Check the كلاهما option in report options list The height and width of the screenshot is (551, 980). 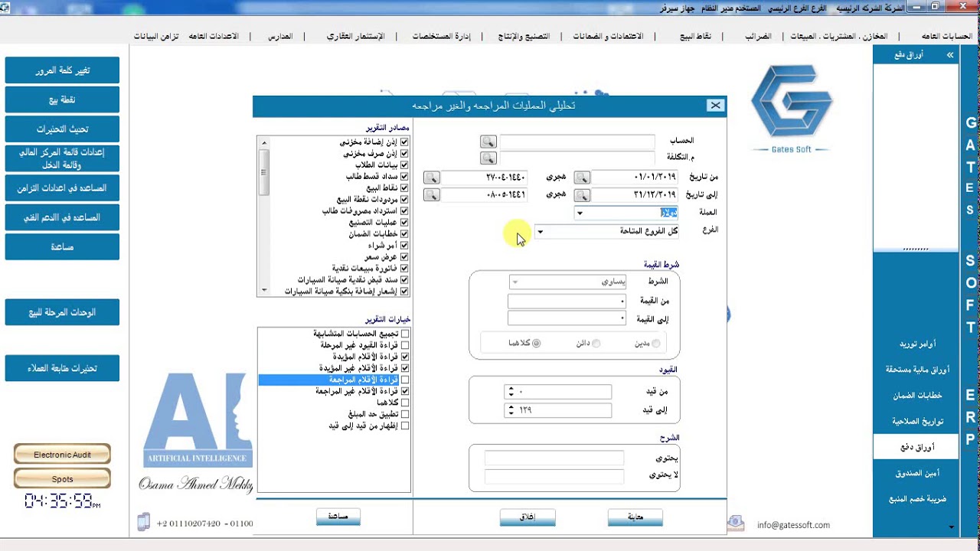pos(405,403)
